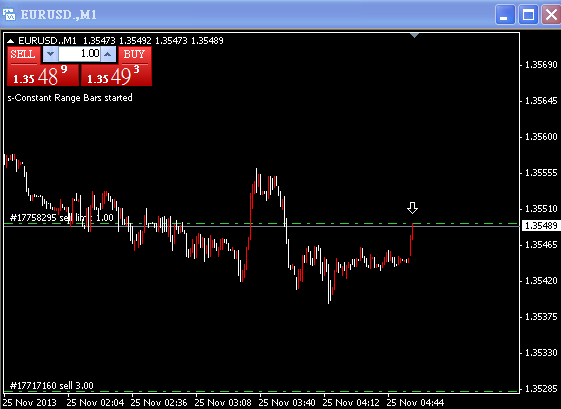Click the current price label 1.35489
Screen dimensions: 561x409
(541, 226)
